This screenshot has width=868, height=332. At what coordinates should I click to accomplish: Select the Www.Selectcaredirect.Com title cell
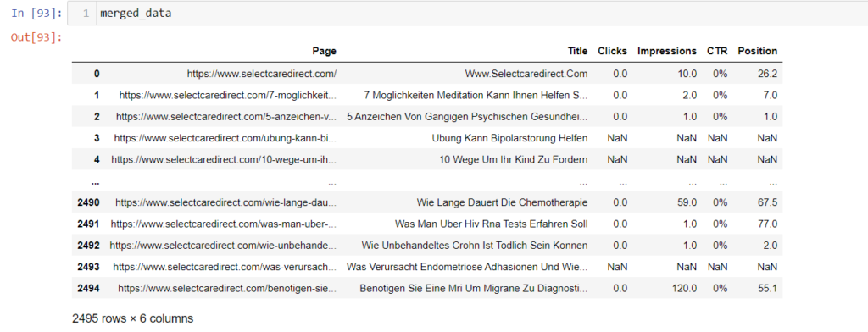526,74
